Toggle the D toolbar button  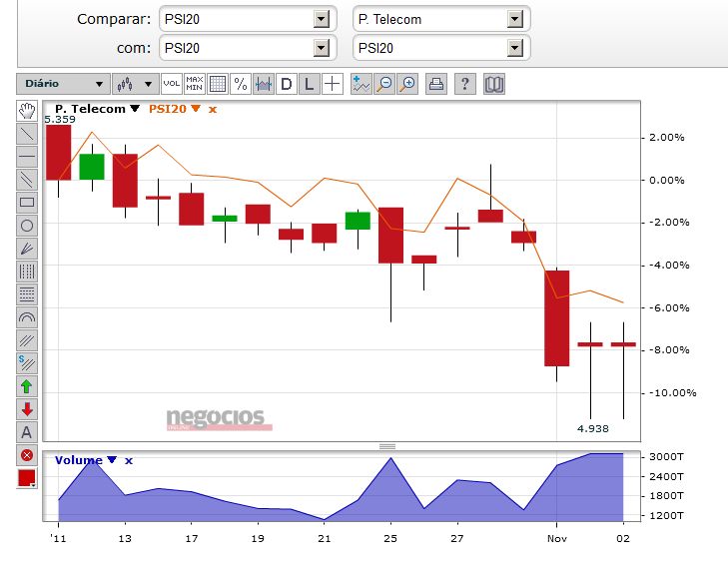[286, 84]
